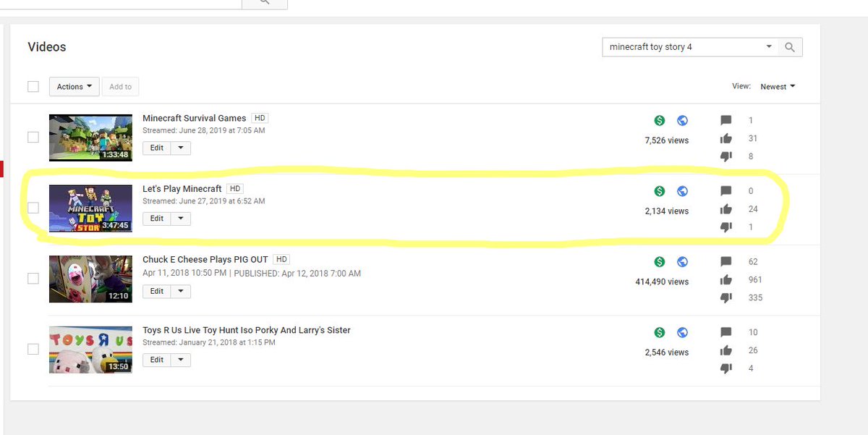Select the Let's Play Minecraft checkbox

(33, 208)
